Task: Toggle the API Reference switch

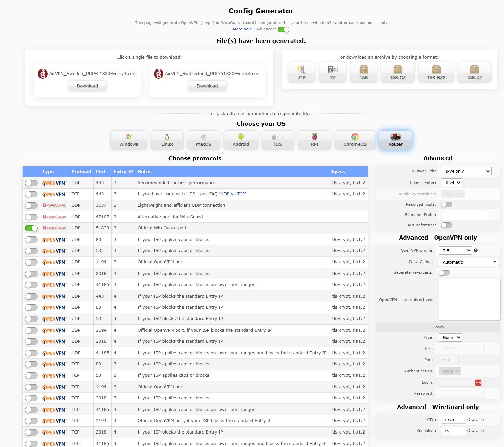Action: pyautogui.click(x=447, y=225)
